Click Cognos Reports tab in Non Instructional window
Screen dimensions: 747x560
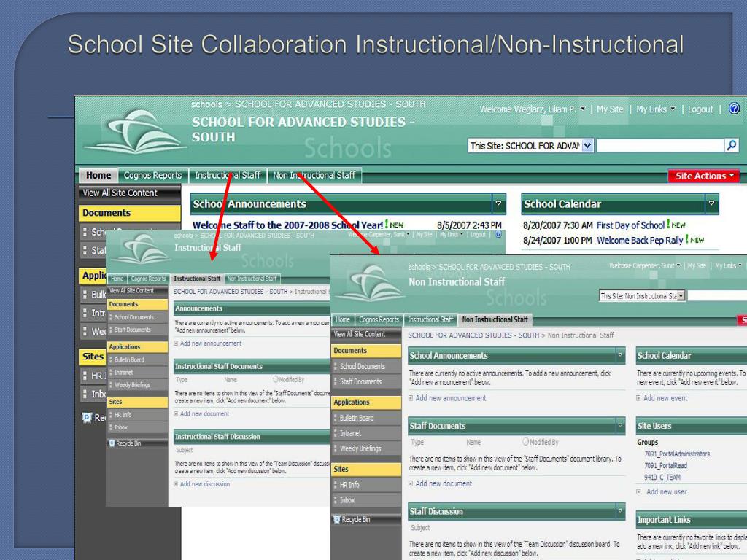click(379, 319)
